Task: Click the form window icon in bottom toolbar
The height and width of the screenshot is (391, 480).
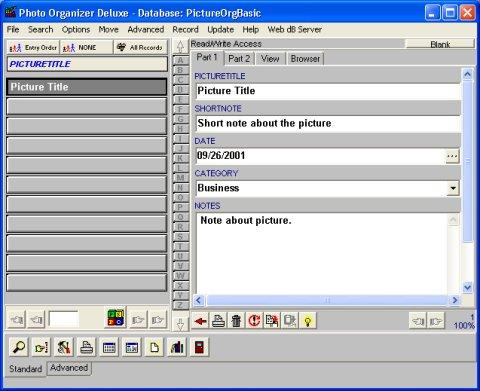Action: [132, 347]
